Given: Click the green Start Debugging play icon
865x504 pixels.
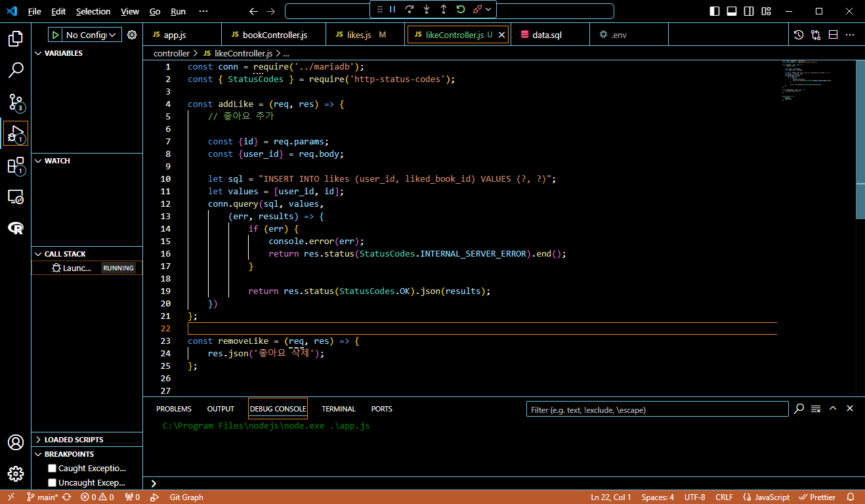Looking at the screenshot, I should point(56,35).
